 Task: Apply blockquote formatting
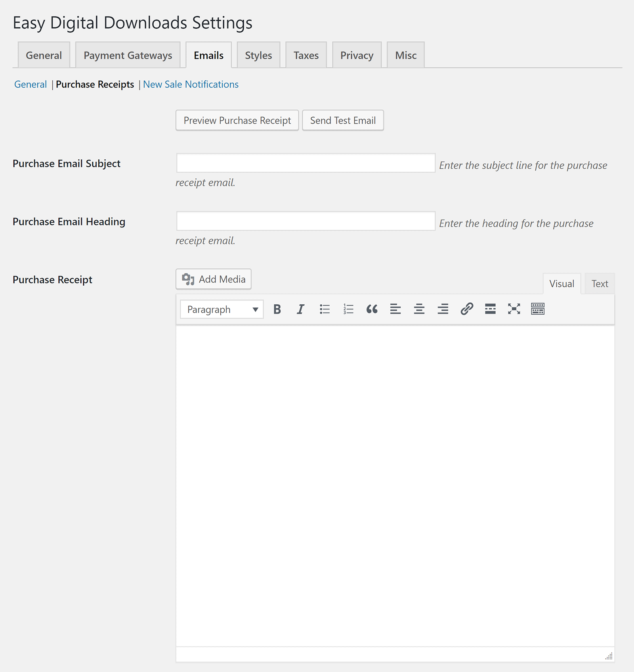click(372, 309)
